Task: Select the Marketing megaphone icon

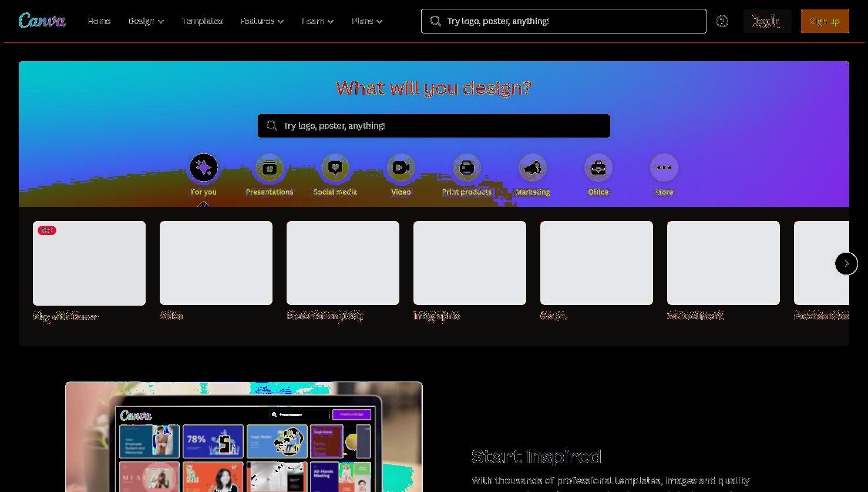Action: [x=533, y=168]
